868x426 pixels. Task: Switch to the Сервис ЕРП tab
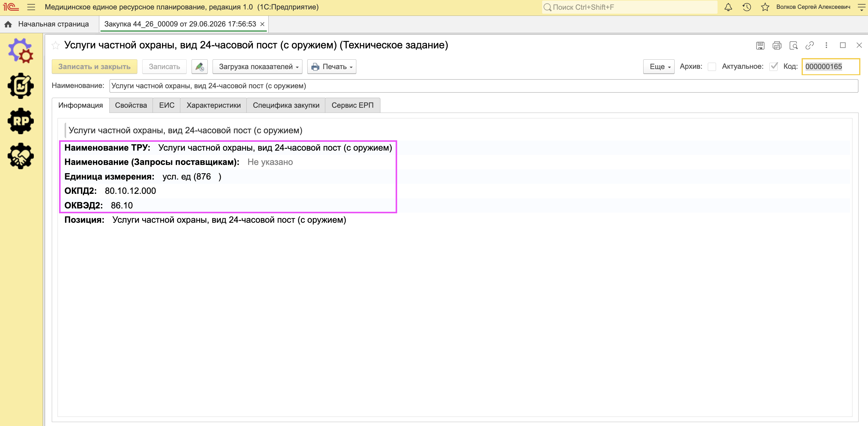point(352,105)
